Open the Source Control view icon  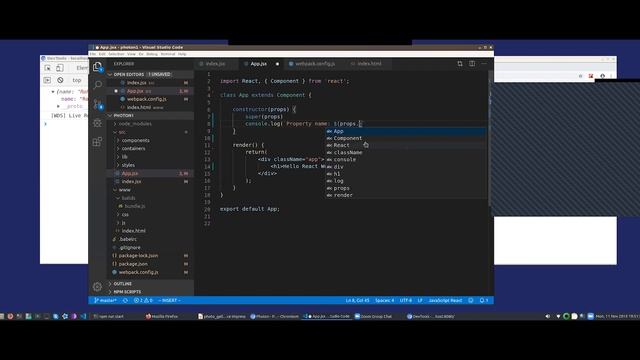coord(98,104)
